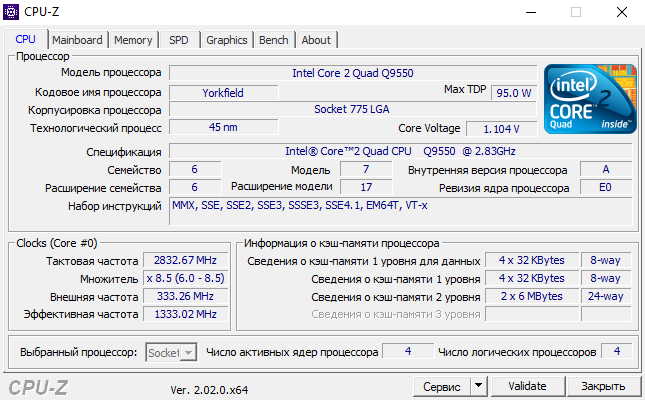
Task: Open the Mainboard tab
Action: click(x=77, y=40)
